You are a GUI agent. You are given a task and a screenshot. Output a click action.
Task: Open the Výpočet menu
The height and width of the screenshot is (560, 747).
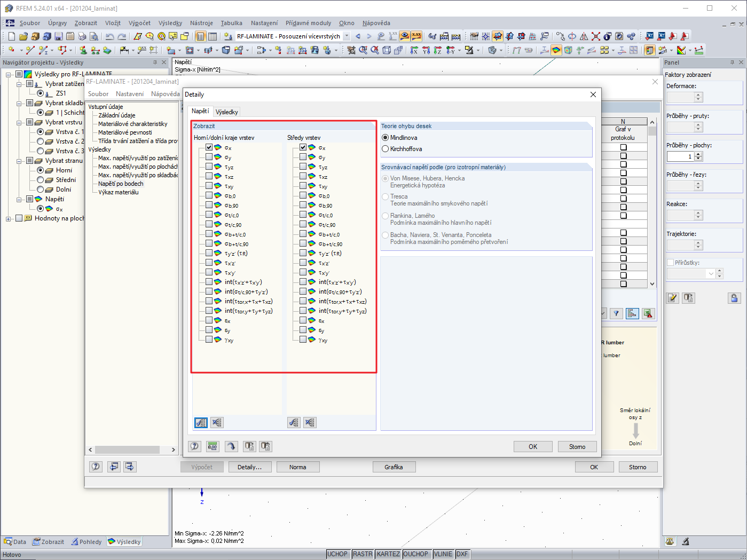139,23
